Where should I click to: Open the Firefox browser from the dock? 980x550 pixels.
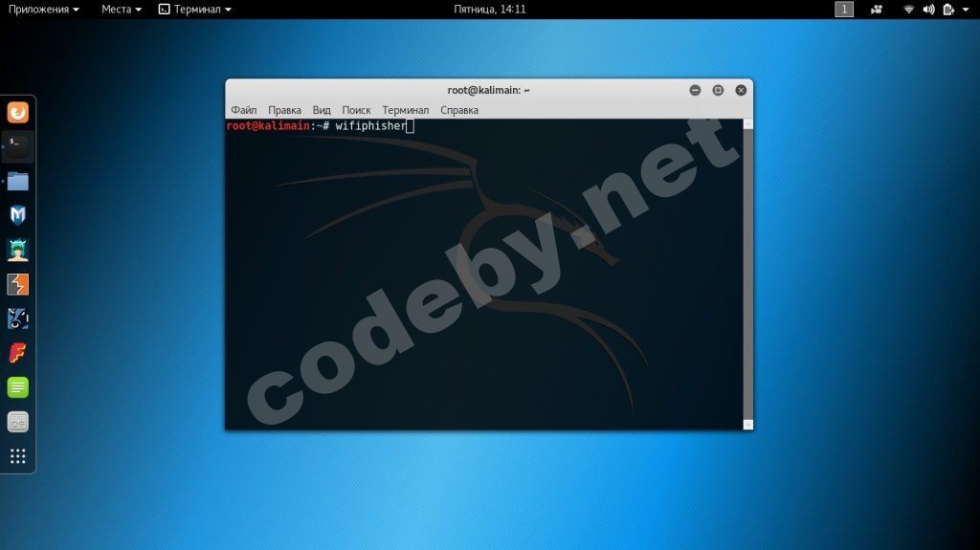click(x=17, y=113)
